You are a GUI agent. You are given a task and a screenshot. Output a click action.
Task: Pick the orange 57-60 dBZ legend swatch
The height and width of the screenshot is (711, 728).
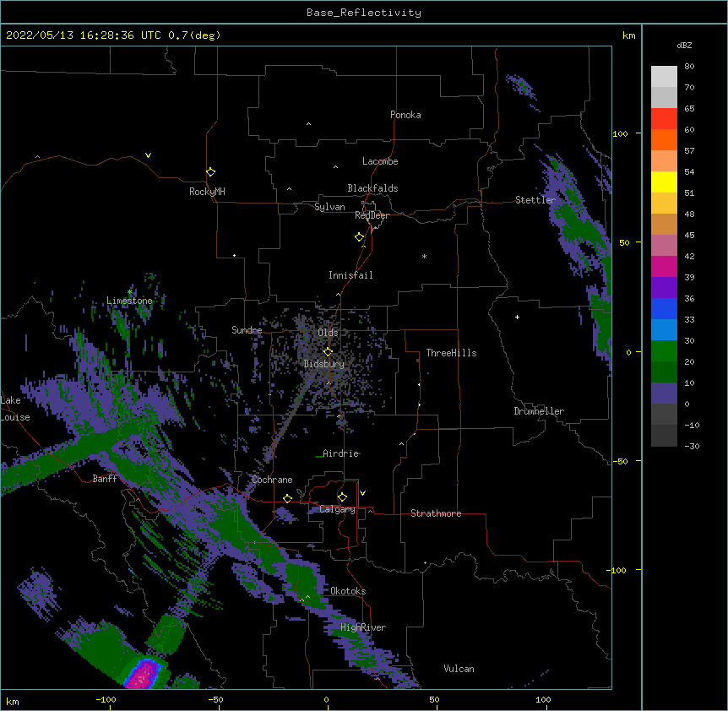click(x=664, y=139)
